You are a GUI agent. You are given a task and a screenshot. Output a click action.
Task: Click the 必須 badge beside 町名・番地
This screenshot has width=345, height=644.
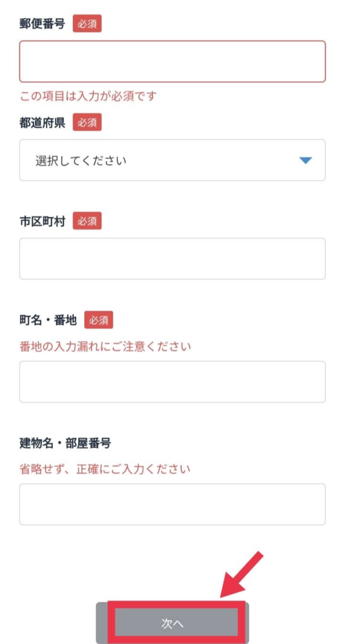pos(99,320)
